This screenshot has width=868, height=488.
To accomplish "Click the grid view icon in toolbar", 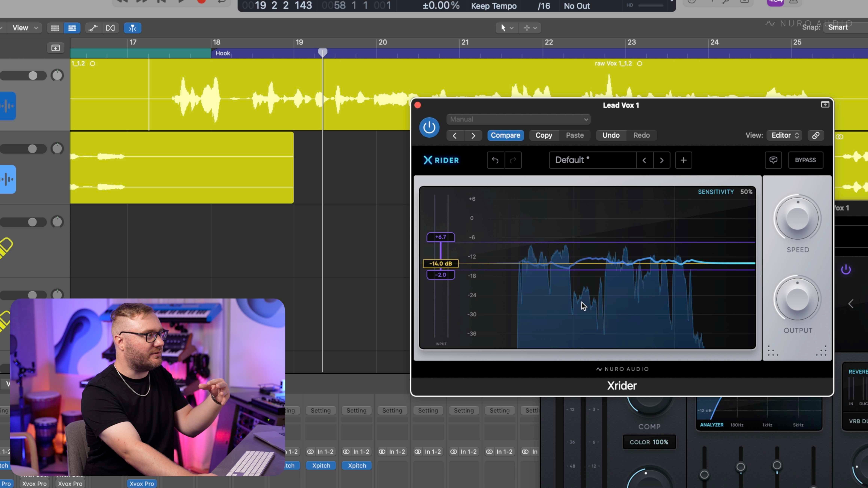I will tap(55, 28).
